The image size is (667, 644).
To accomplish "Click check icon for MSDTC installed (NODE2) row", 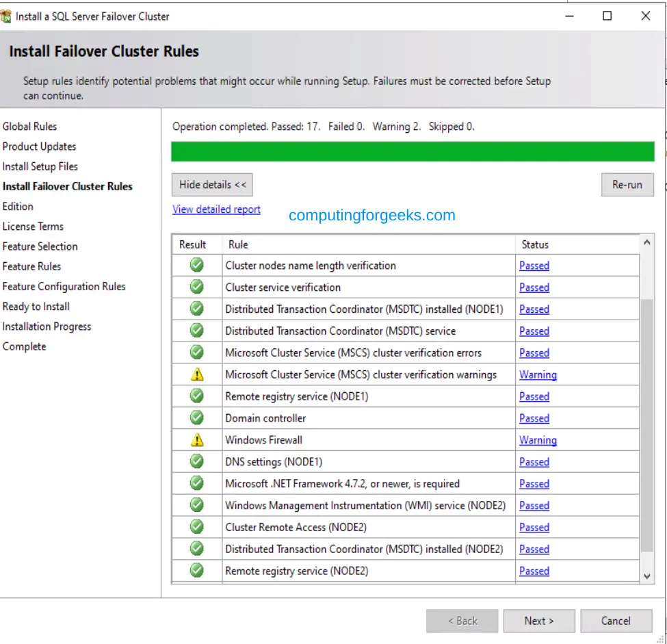I will (x=196, y=549).
